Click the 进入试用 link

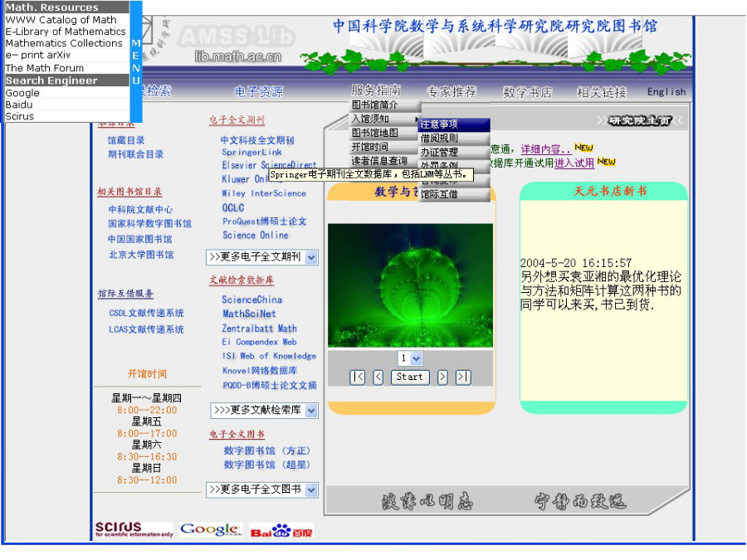(574, 163)
